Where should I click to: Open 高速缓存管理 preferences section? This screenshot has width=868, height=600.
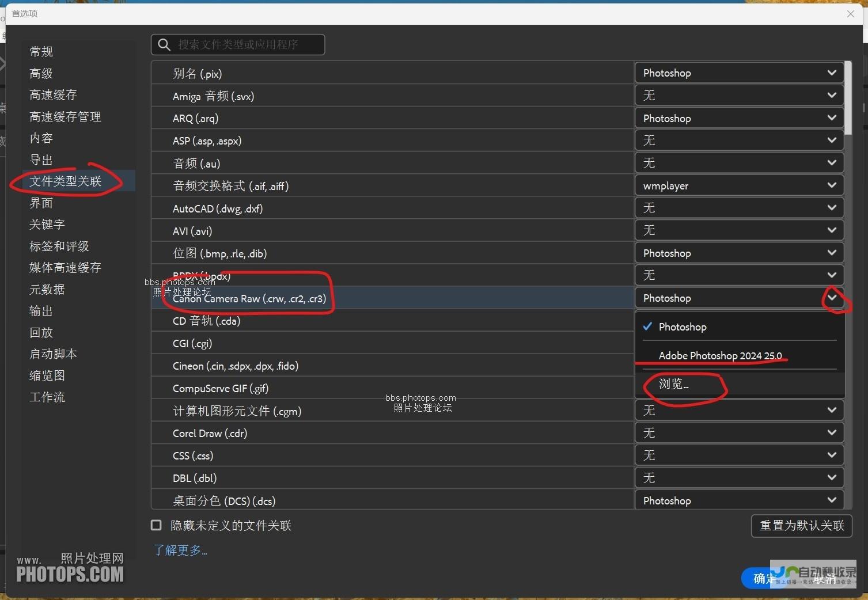[x=65, y=116]
